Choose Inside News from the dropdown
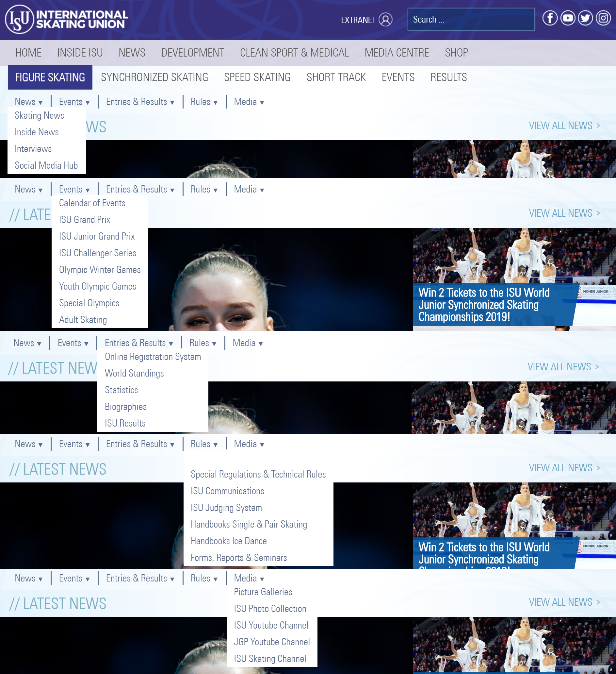 click(x=37, y=132)
